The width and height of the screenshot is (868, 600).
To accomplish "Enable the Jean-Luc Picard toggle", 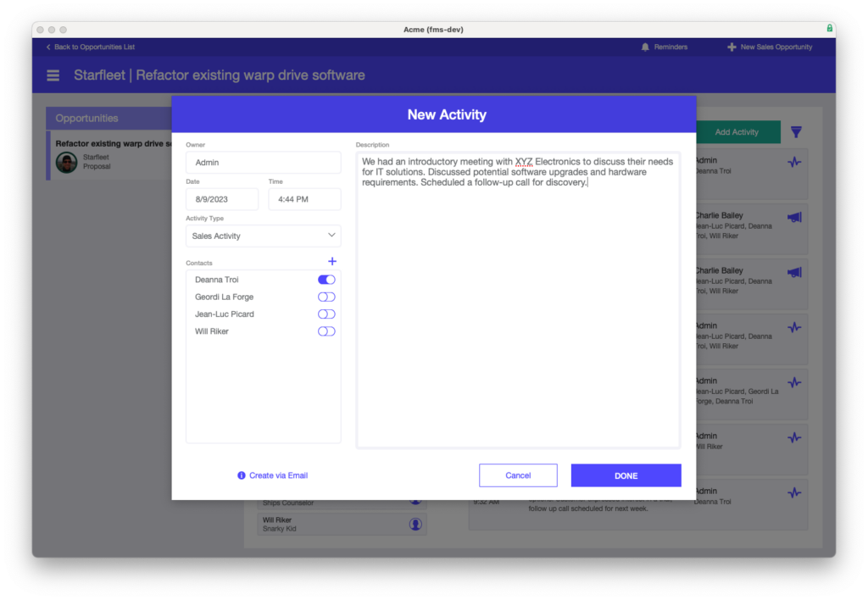I will [326, 314].
